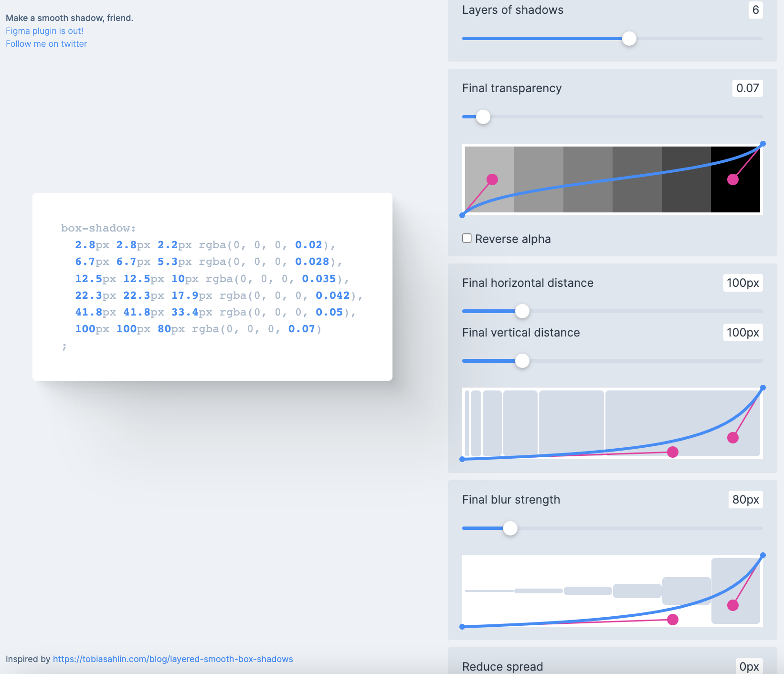Click the right pink handle in transparency curve
This screenshot has height=674, width=784.
[733, 179]
